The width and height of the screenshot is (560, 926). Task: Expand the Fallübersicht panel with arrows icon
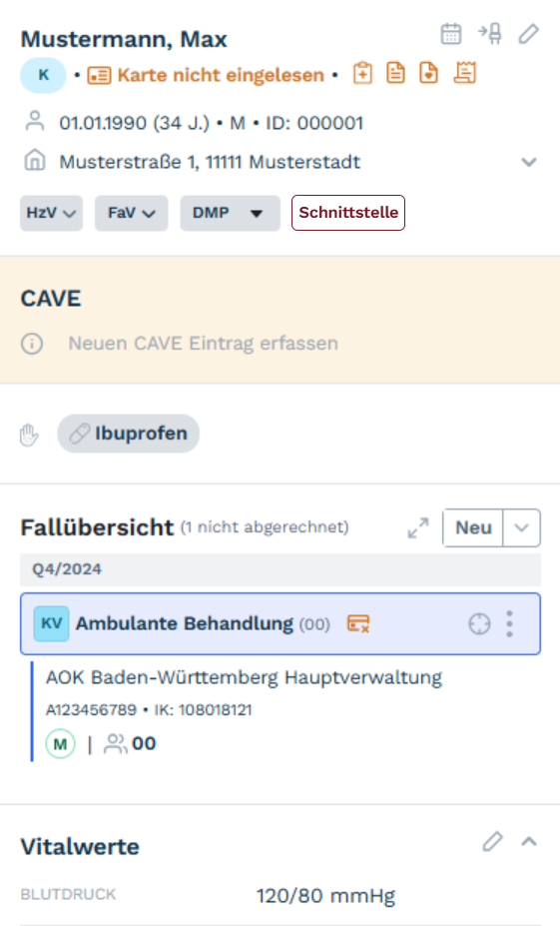pos(418,528)
